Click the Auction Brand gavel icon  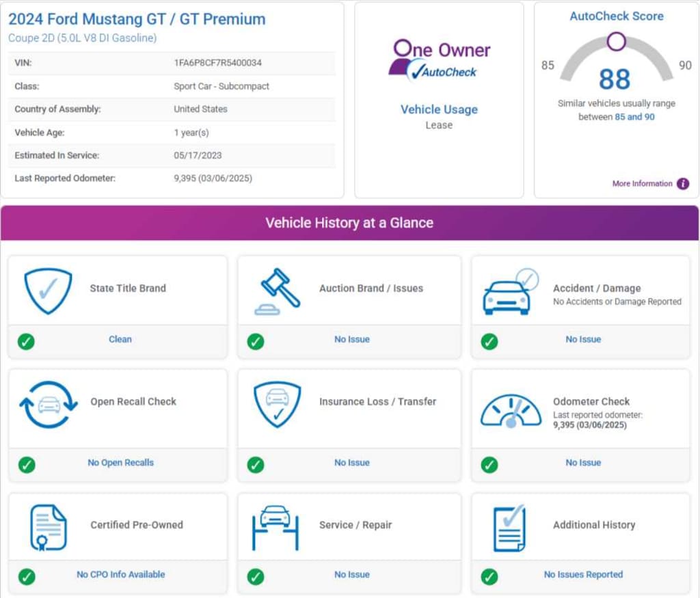(277, 292)
